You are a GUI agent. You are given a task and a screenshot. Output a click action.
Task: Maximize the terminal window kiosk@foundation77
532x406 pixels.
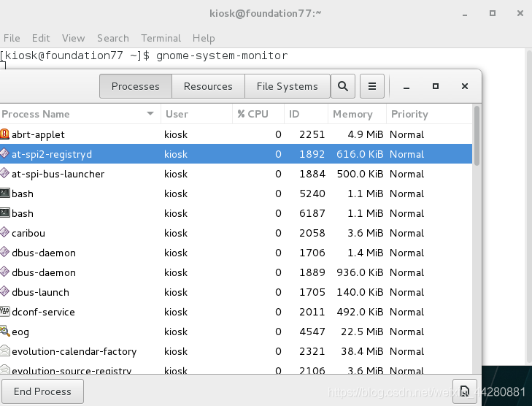(x=493, y=13)
